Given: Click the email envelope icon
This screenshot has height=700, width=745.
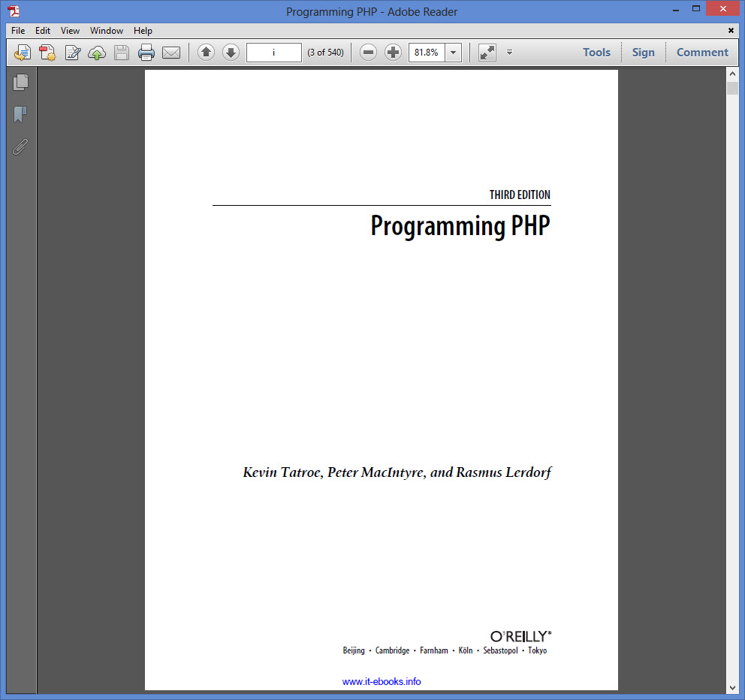Looking at the screenshot, I should (x=171, y=53).
